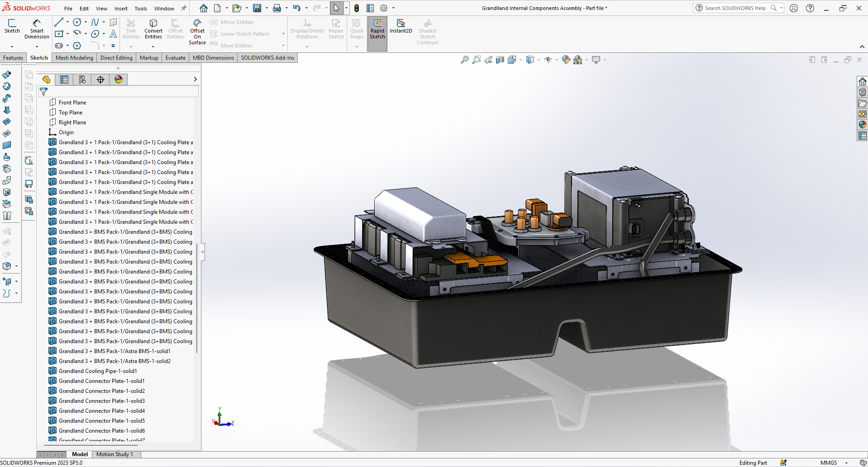
Task: Click Convert Entities tool
Action: coord(153,29)
